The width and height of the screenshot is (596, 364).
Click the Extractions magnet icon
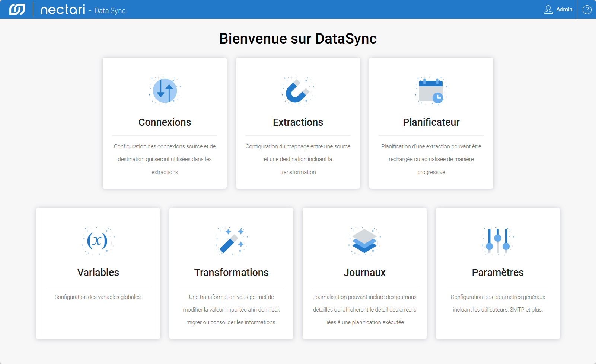click(x=298, y=91)
